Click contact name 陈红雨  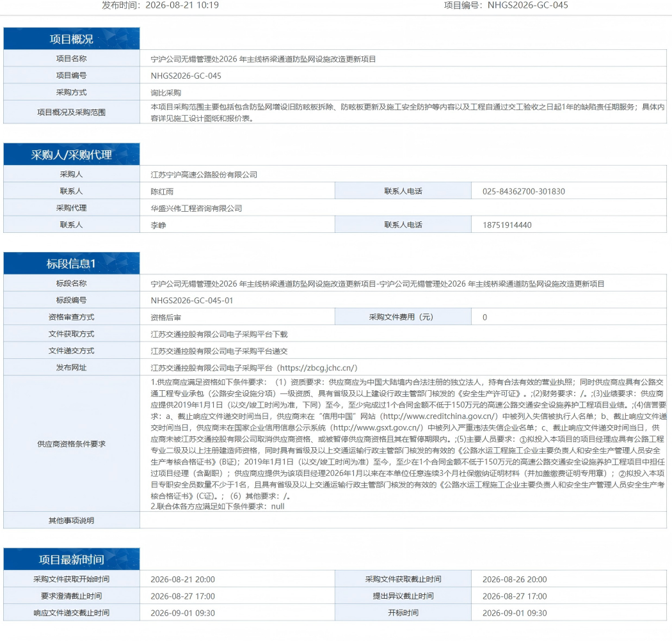pyautogui.click(x=162, y=191)
